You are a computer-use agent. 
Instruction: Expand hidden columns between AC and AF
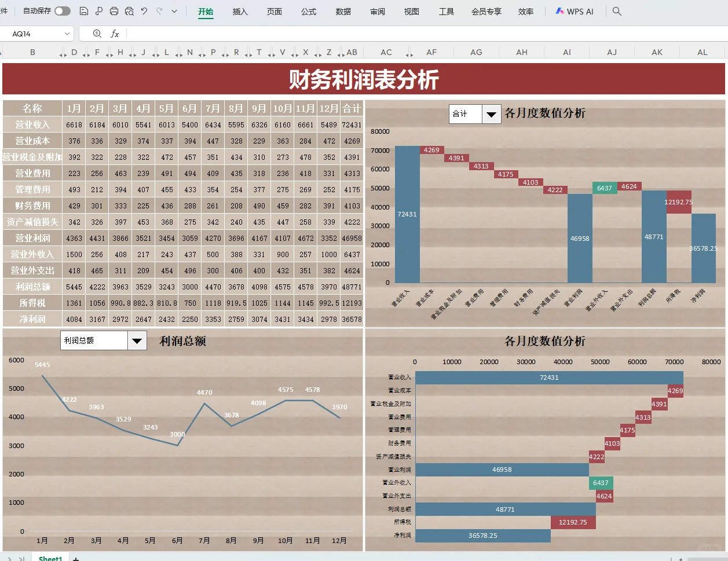coord(409,54)
